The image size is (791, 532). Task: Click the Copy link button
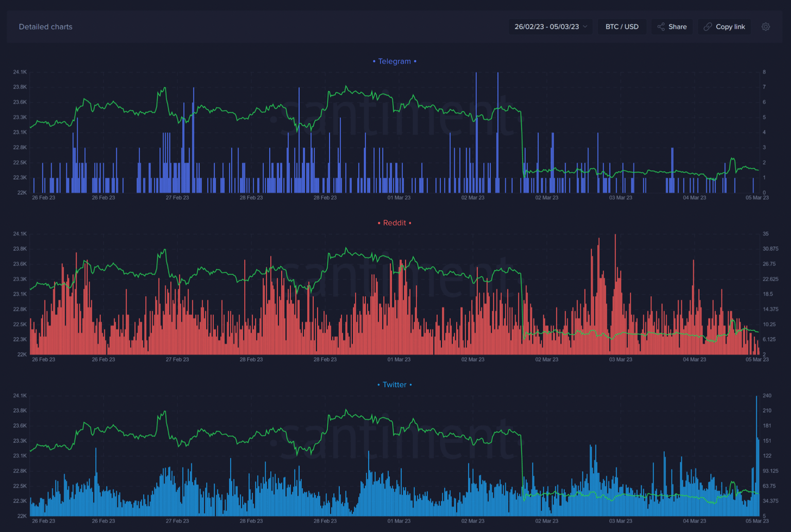pos(725,26)
